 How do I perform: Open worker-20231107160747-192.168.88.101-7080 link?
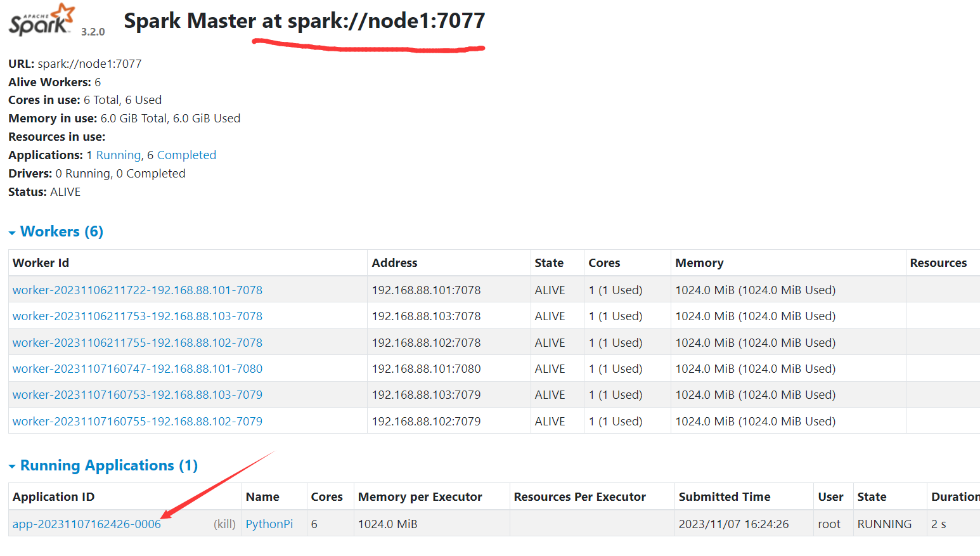[138, 369]
